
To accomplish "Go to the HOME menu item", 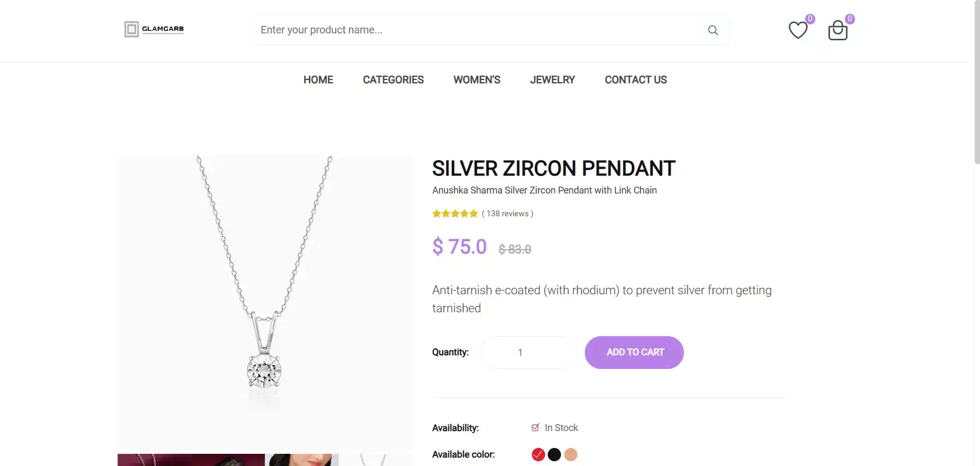I will (318, 80).
